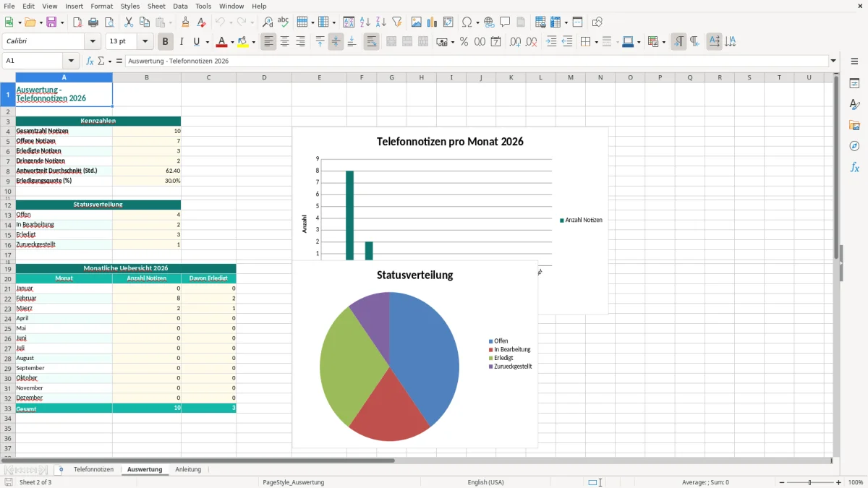Open Find and Replace
This screenshot has height=488, width=868.
[x=268, y=22]
